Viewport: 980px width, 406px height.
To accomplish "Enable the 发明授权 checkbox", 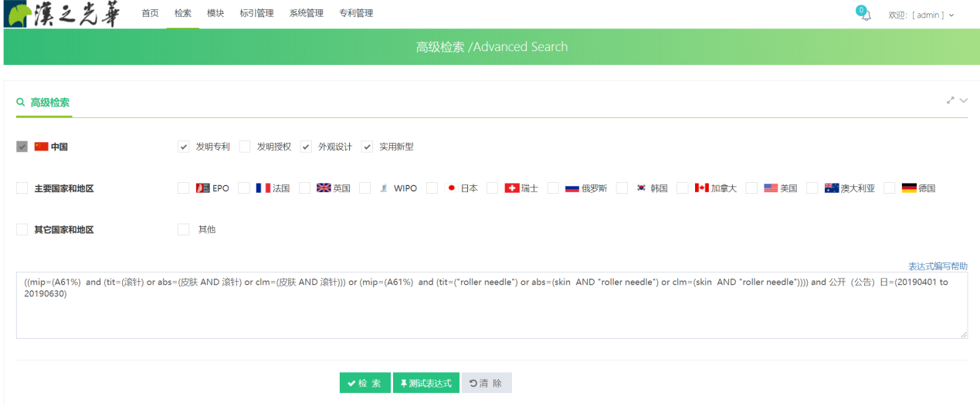I will [245, 147].
